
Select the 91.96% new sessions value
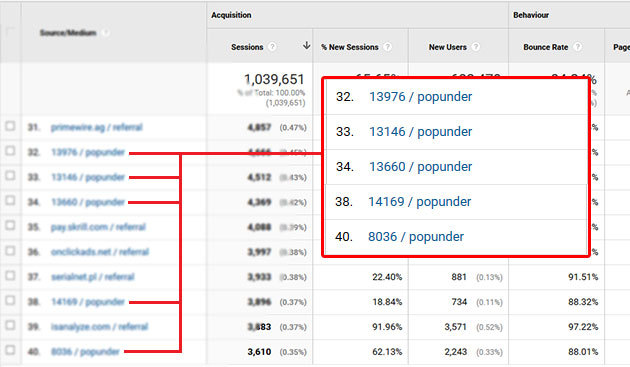(387, 327)
